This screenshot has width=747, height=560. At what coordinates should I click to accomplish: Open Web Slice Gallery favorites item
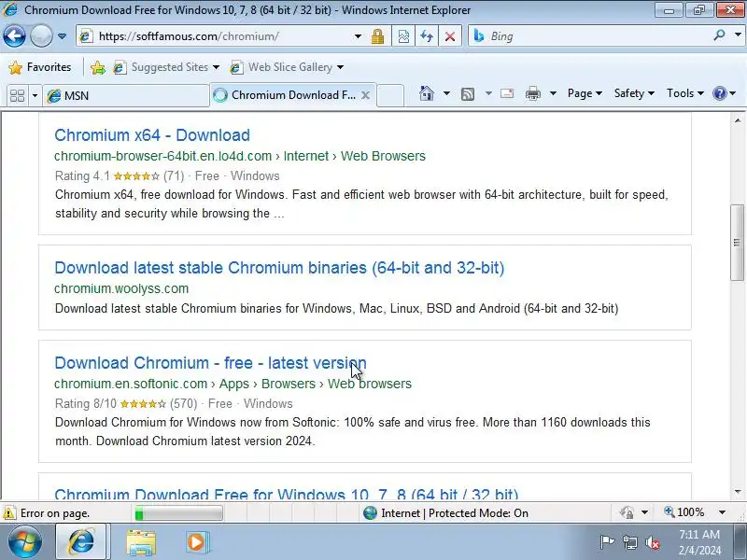(287, 67)
